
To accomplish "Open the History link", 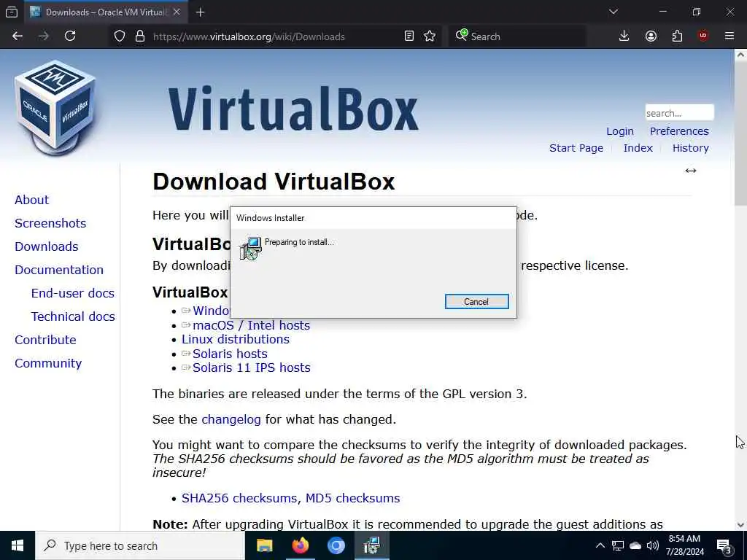I will (690, 148).
